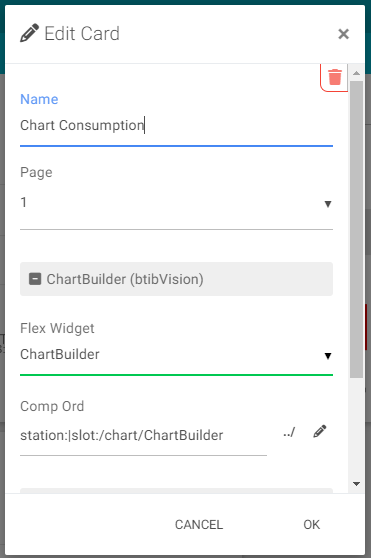
Task: Click the Page field showing 1
Action: tap(176, 203)
